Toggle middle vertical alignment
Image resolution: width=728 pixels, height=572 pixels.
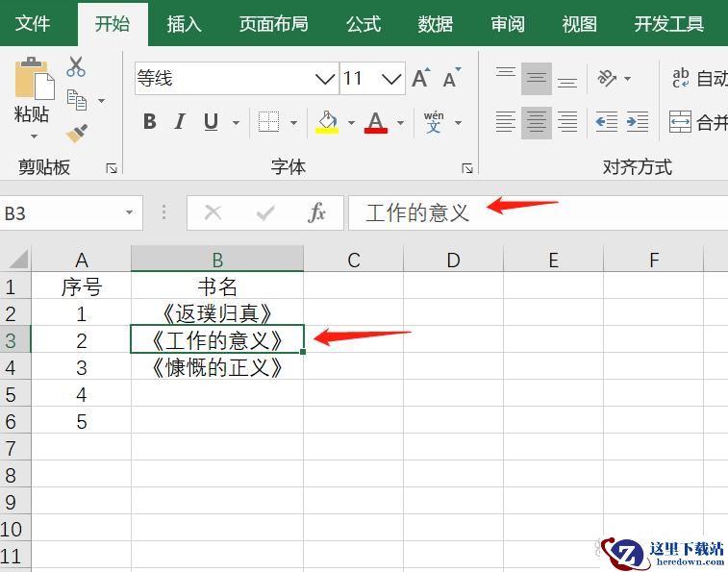pos(537,78)
